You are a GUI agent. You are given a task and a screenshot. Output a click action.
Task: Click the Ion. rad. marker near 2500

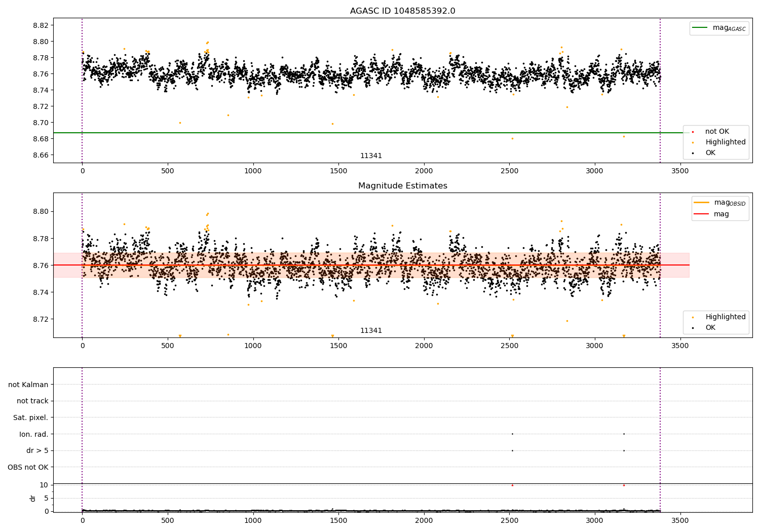tap(512, 434)
